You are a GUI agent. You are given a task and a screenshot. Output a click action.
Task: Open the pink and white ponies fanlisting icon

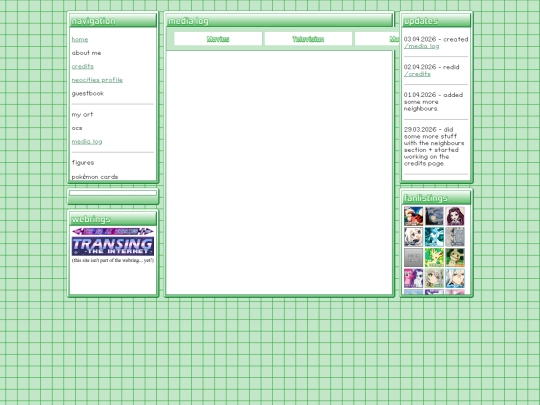413,278
